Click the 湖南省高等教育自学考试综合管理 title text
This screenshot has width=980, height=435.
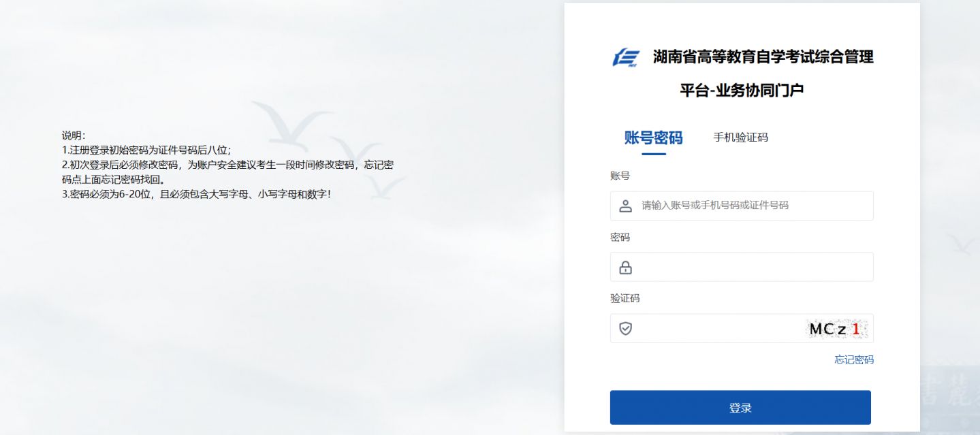pyautogui.click(x=763, y=57)
